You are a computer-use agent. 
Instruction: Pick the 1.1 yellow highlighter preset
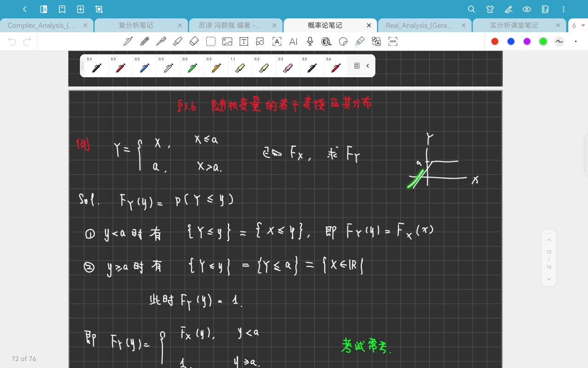(x=240, y=66)
